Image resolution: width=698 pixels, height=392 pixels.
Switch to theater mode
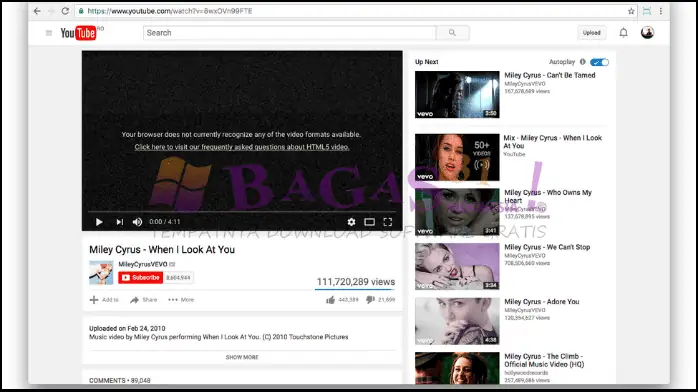(x=369, y=222)
